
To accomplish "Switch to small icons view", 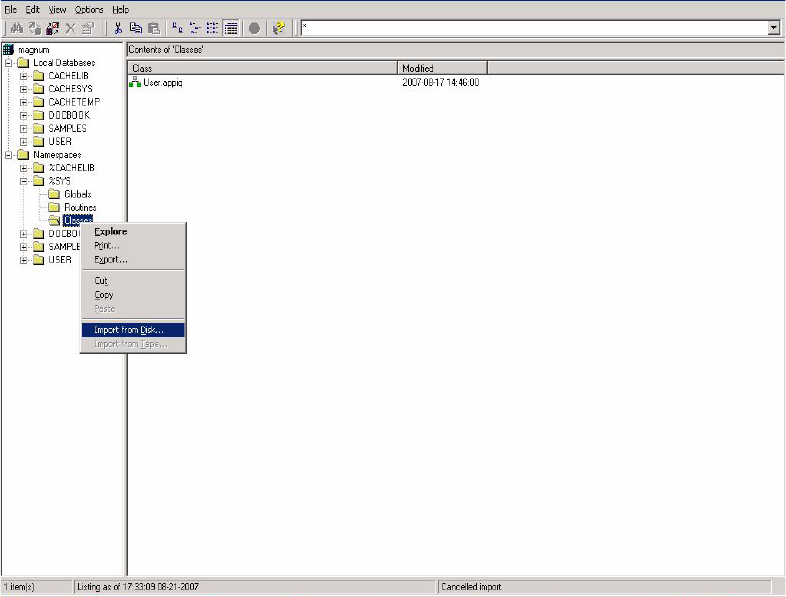I will click(195, 28).
